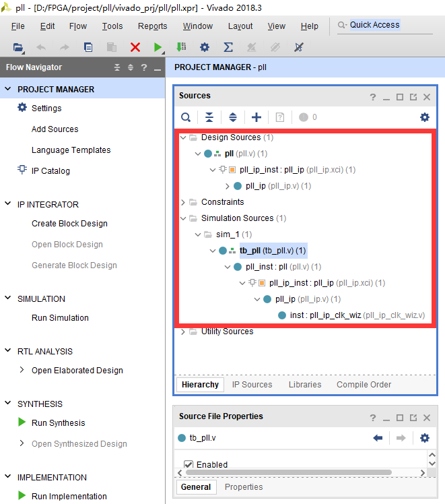The width and height of the screenshot is (445, 504).
Task: Click the Sources search magnifier icon
Action: click(x=186, y=117)
